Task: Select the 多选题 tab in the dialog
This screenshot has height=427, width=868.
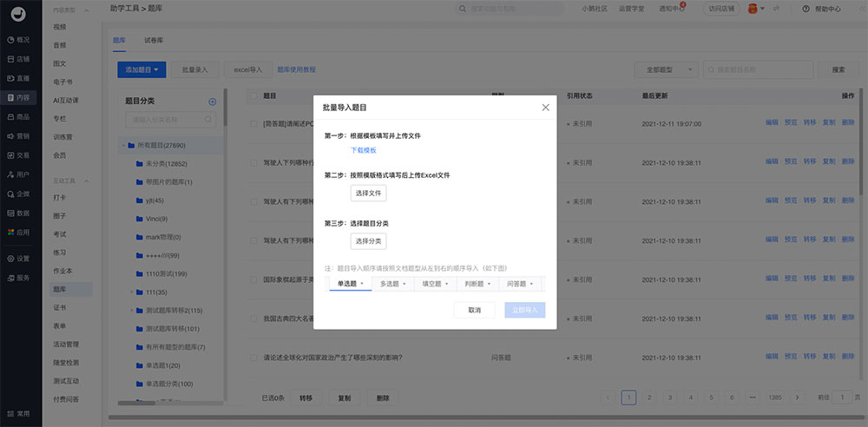Action: (392, 284)
